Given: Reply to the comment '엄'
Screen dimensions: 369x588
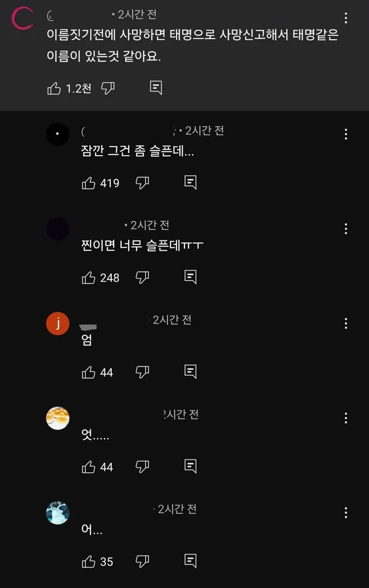Looking at the screenshot, I should coord(191,372).
